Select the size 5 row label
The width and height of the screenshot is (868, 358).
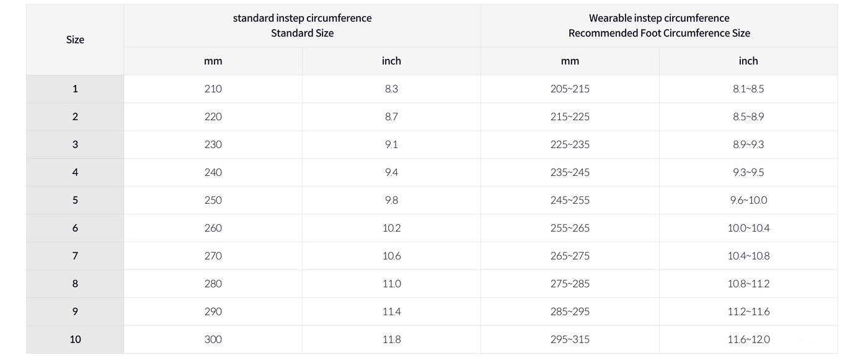75,200
